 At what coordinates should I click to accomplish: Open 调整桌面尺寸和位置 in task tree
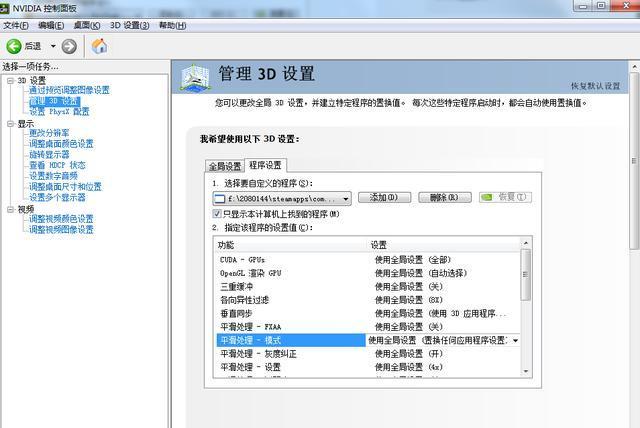[65, 186]
